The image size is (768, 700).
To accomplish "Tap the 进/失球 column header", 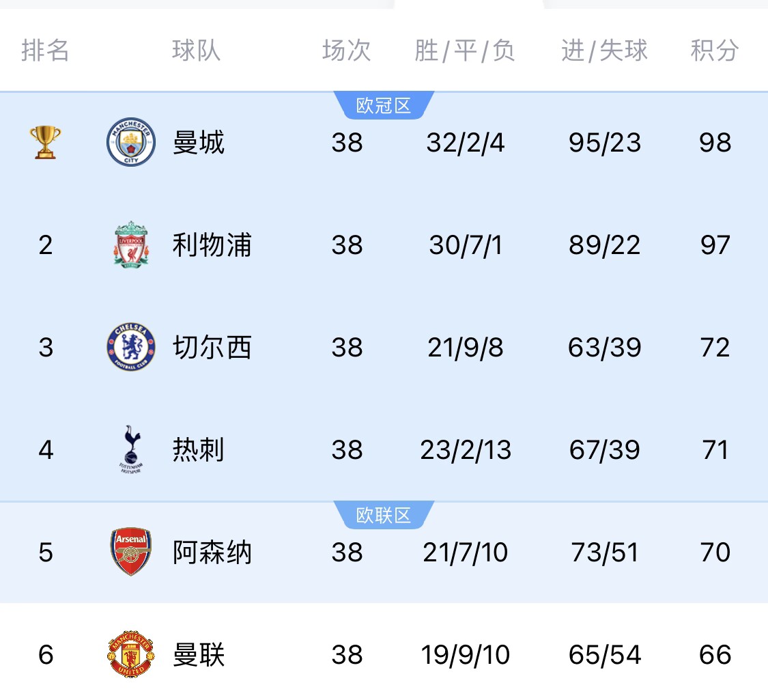I will point(604,51).
